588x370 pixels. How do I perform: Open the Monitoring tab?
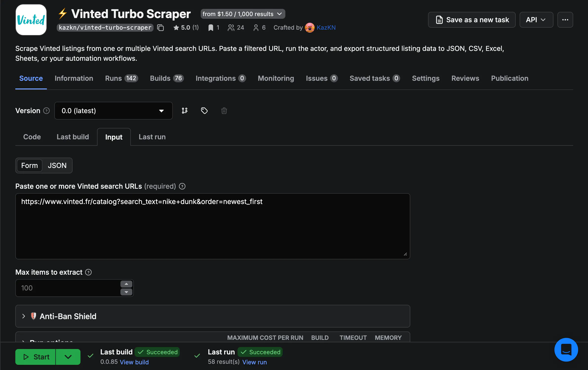(x=276, y=78)
